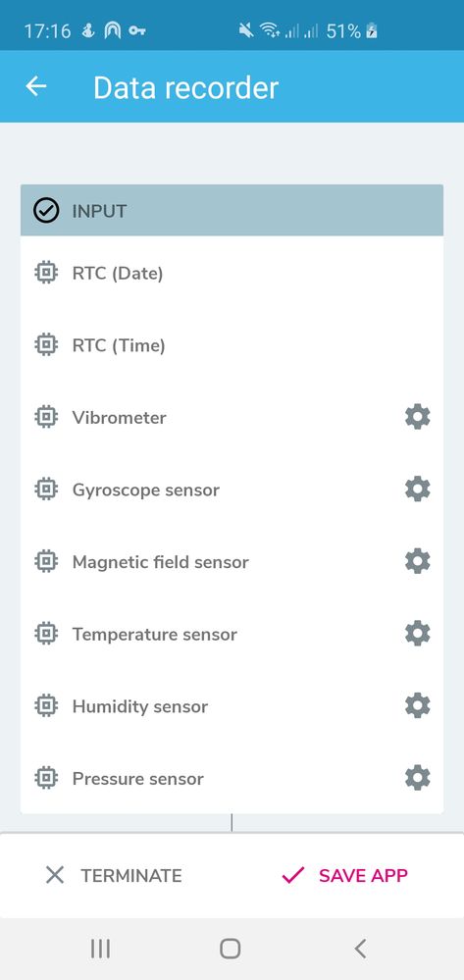The image size is (464, 980).
Task: Tap the Android home navigation button
Action: [231, 949]
